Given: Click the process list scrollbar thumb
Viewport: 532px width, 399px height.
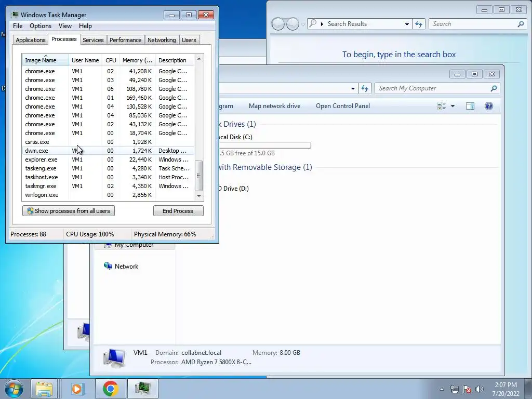Looking at the screenshot, I should 199,176.
